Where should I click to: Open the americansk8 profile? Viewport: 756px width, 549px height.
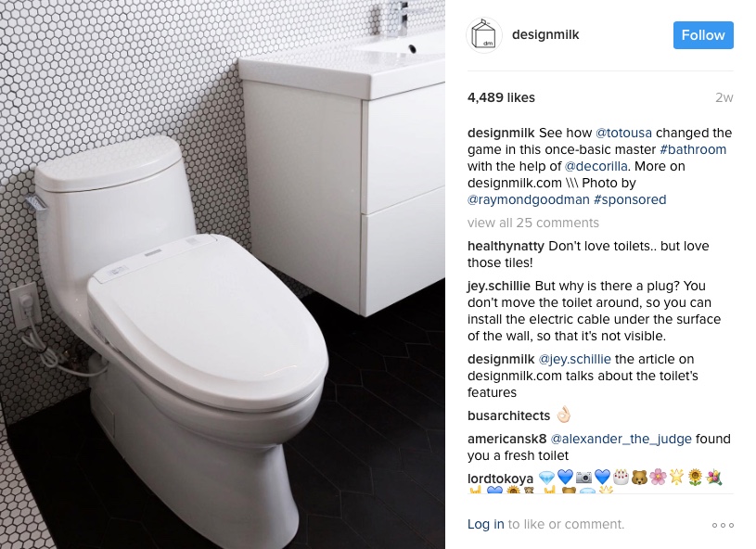tap(506, 439)
